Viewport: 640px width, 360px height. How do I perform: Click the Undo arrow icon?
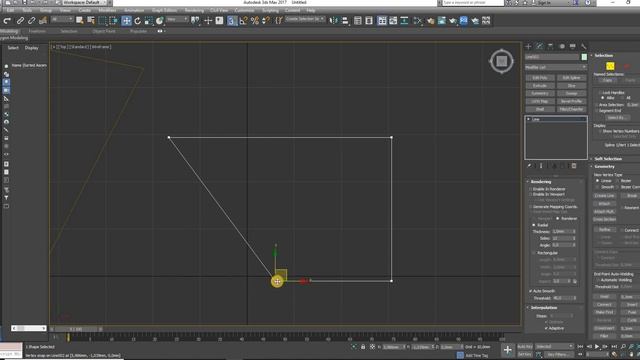(7, 20)
